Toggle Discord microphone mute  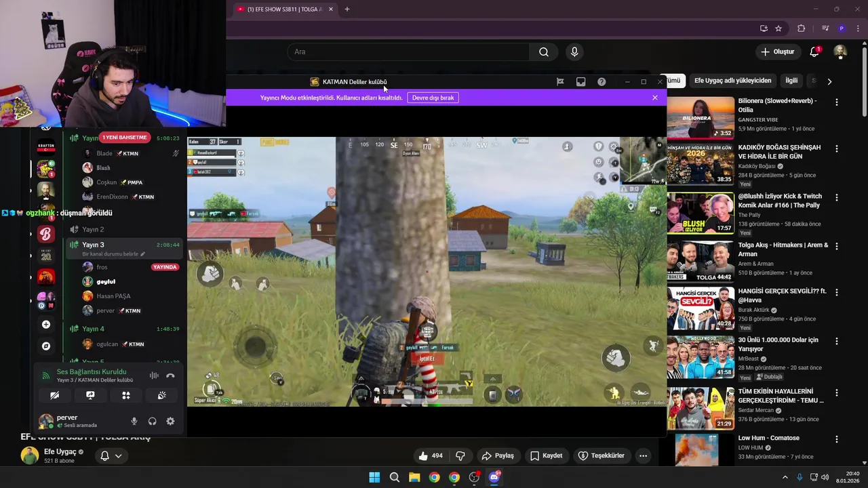coord(134,421)
